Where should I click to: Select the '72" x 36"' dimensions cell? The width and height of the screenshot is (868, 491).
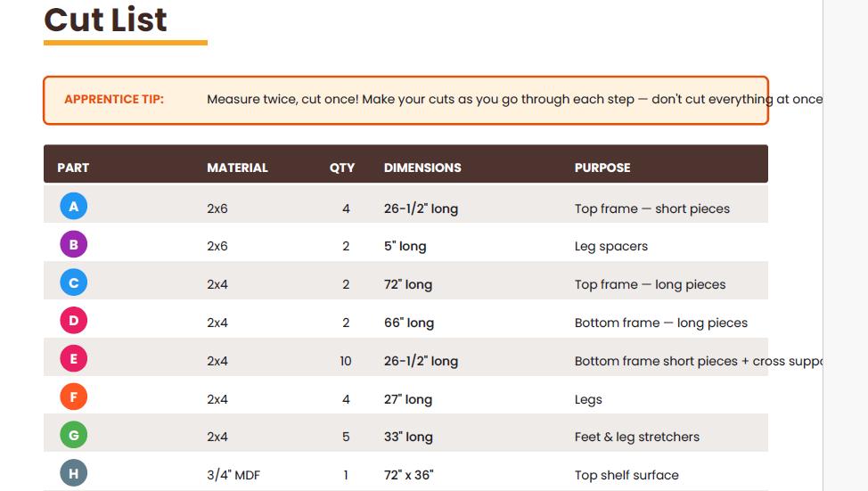click(408, 475)
